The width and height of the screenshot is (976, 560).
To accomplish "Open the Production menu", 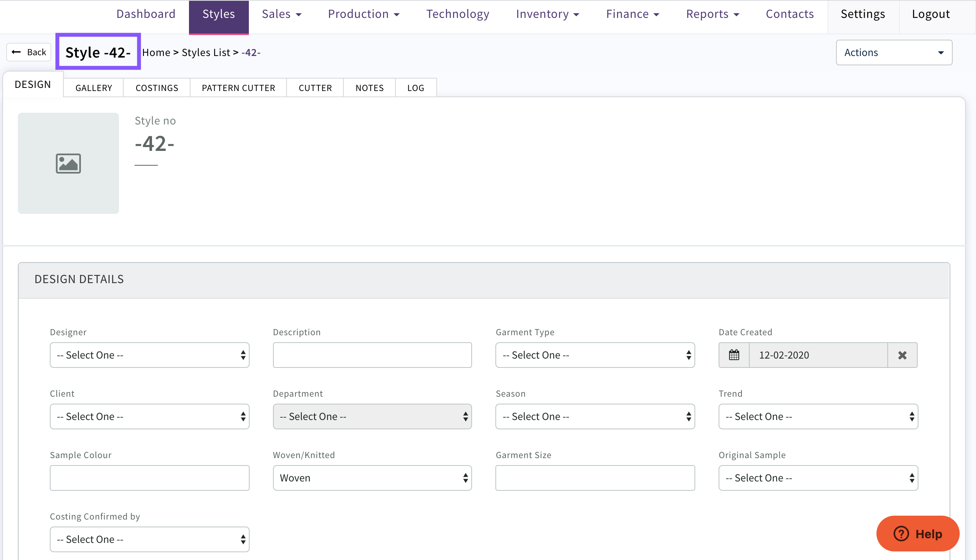I will 364,14.
